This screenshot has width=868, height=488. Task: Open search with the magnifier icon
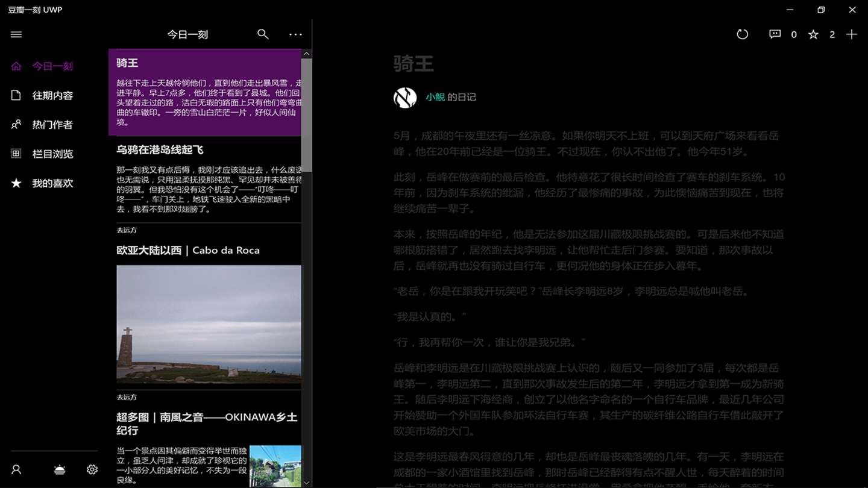263,34
